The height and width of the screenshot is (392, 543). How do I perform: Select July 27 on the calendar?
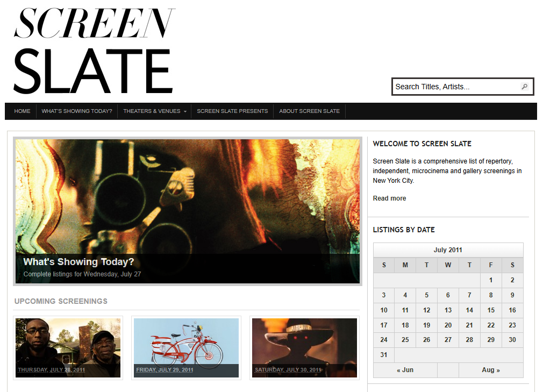click(448, 340)
